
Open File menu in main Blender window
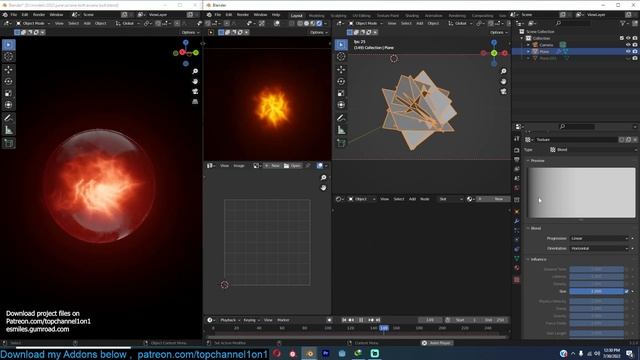pos(218,15)
